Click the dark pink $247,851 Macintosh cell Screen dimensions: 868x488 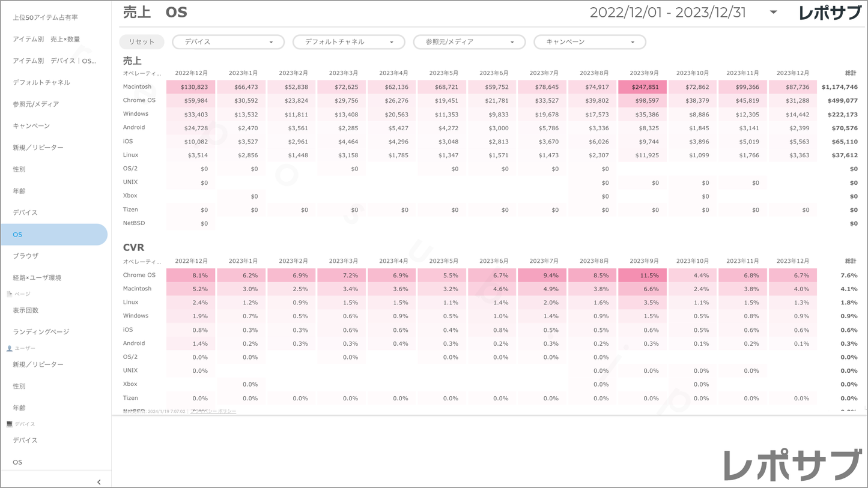(x=643, y=87)
